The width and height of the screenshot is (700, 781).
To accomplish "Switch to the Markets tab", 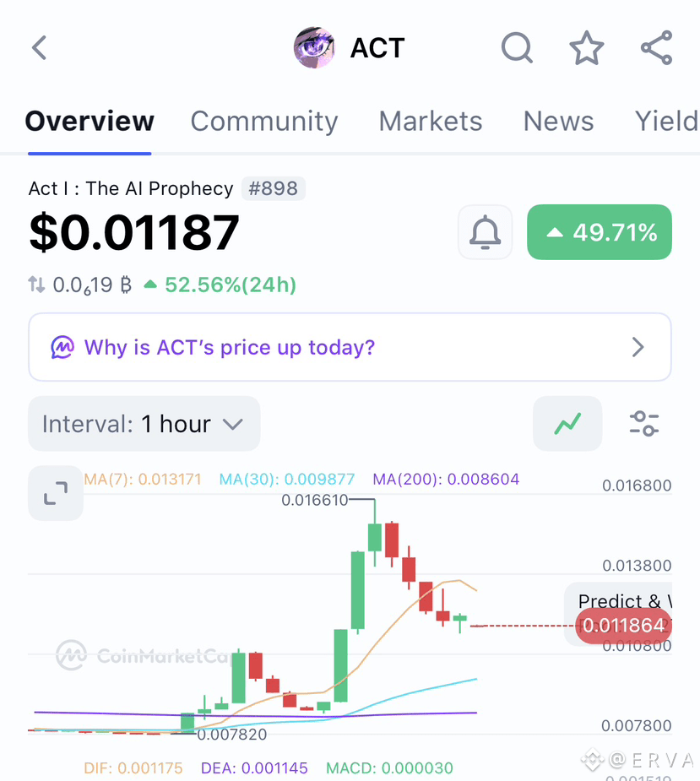I will 431,121.
